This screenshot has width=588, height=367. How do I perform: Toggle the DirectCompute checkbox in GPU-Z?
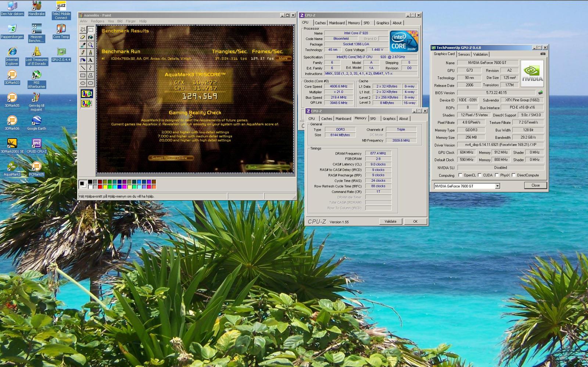(x=514, y=175)
